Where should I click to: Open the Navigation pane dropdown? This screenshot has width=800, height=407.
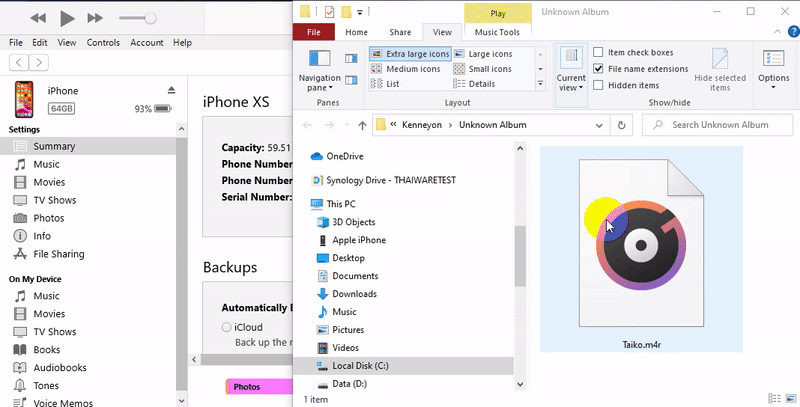(320, 70)
